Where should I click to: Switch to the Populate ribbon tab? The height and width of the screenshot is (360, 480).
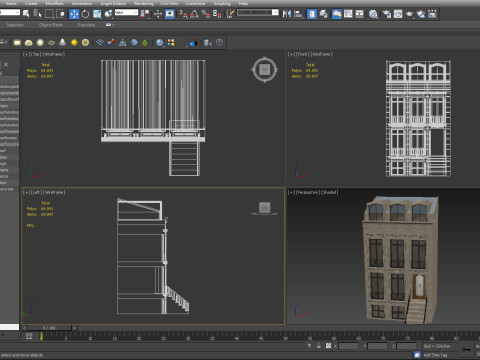click(86, 25)
